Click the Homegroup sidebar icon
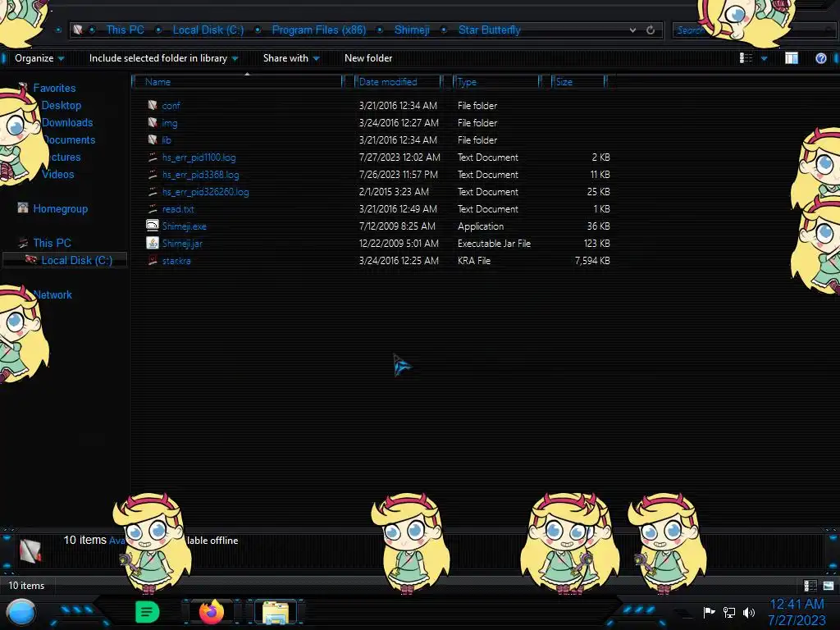 [22, 208]
